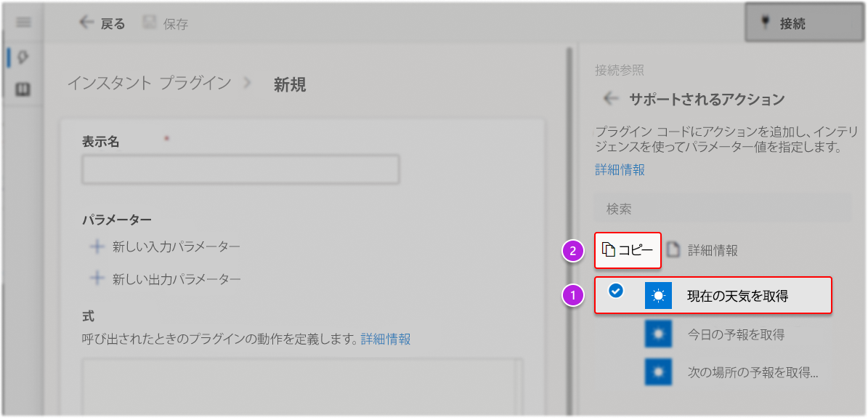
Task: Click the icon of 今日の予報を取得
Action: click(658, 334)
